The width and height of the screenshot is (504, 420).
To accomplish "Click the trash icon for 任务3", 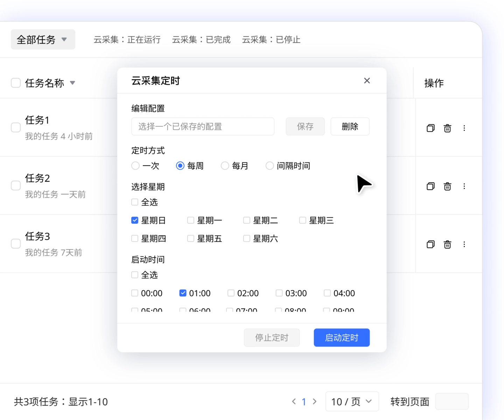I will tap(447, 244).
